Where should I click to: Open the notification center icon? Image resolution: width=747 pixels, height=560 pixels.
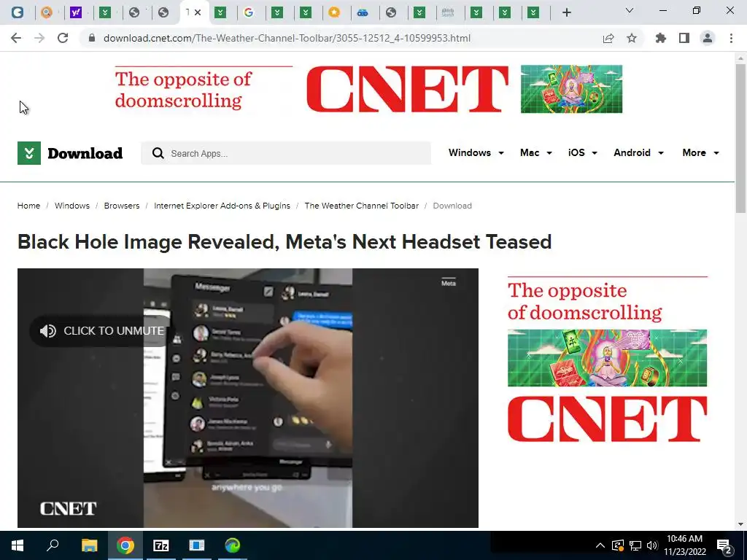click(x=724, y=546)
